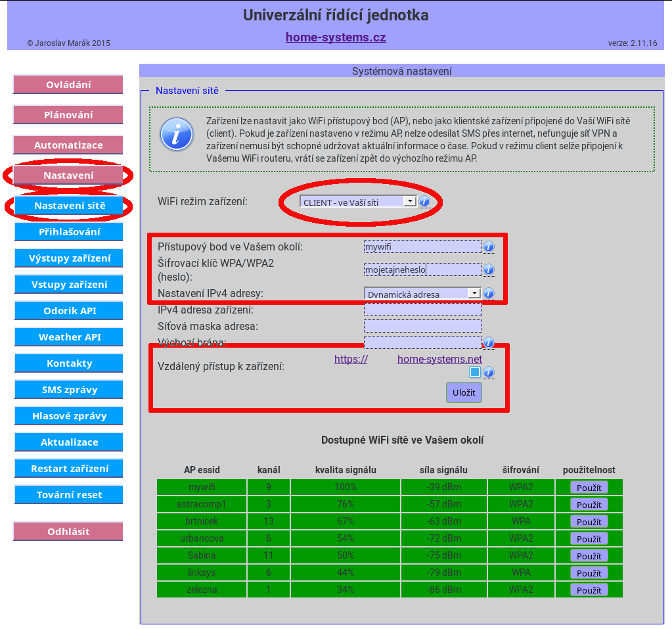Click info icon next to remote access checkbox
Screen dimensions: 672x629
tap(488, 373)
